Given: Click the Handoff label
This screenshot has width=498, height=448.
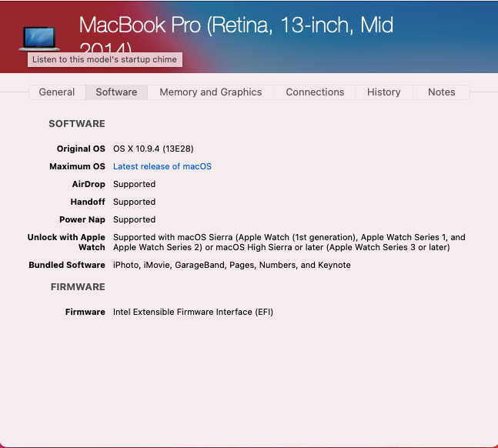Looking at the screenshot, I should pyautogui.click(x=88, y=202).
